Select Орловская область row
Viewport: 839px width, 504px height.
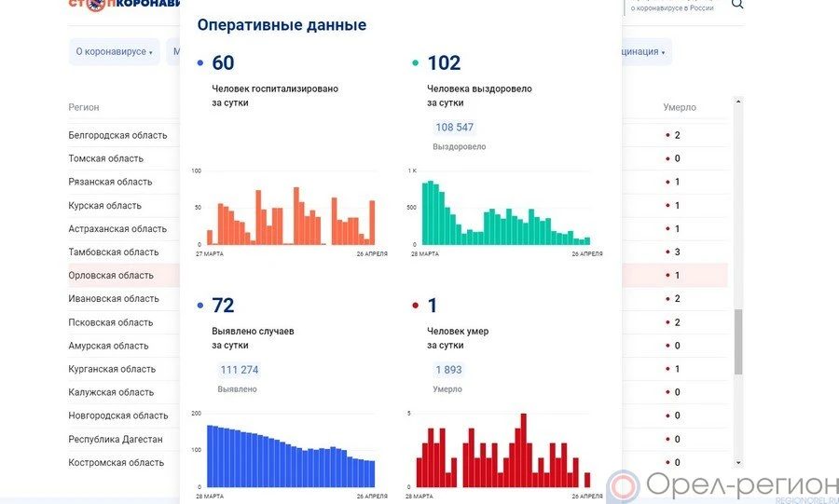pos(111,276)
